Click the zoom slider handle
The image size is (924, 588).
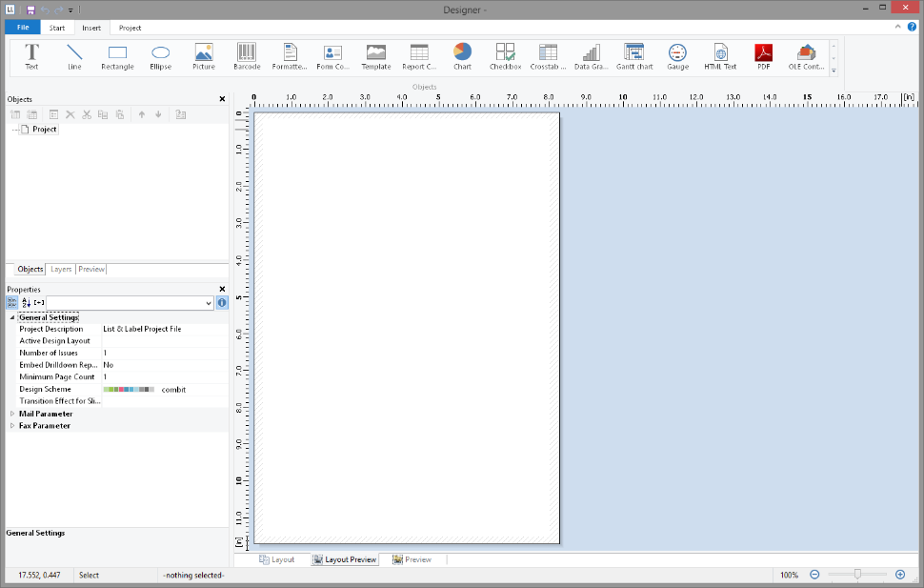857,575
